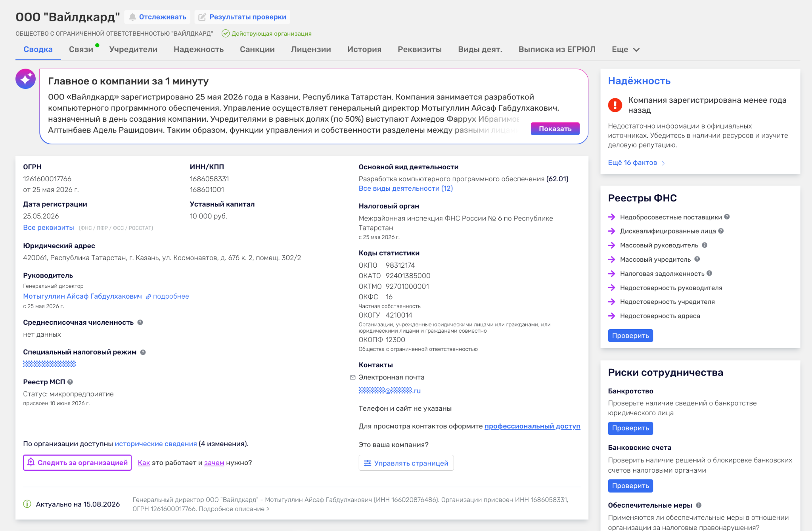
Task: Click the link icon before подробнее
Action: click(148, 297)
